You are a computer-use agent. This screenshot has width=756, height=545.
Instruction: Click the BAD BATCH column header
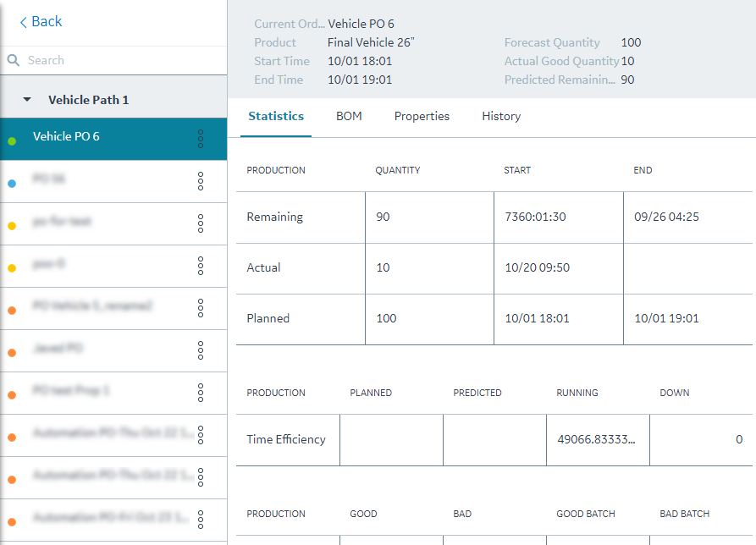(685, 514)
